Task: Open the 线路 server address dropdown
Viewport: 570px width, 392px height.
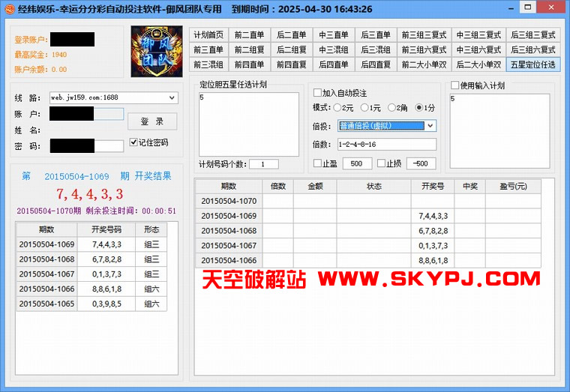Action: point(172,97)
